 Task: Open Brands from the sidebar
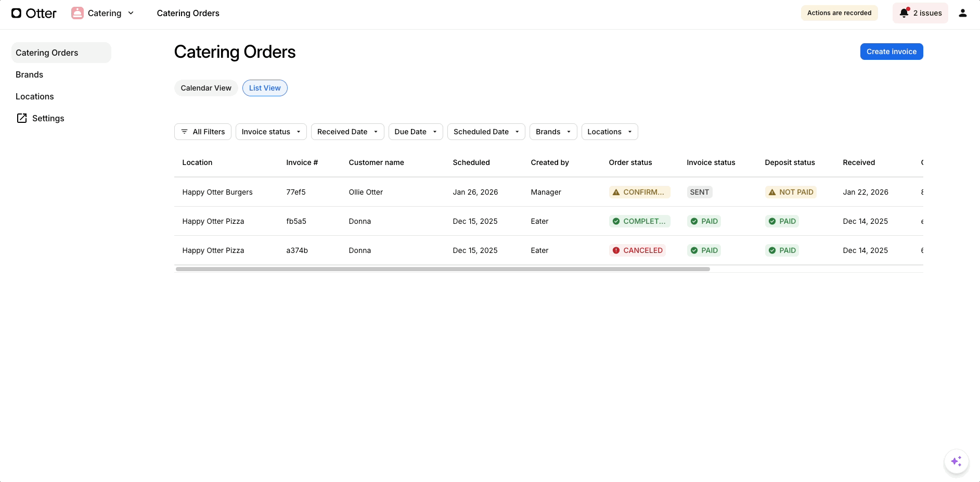29,74
